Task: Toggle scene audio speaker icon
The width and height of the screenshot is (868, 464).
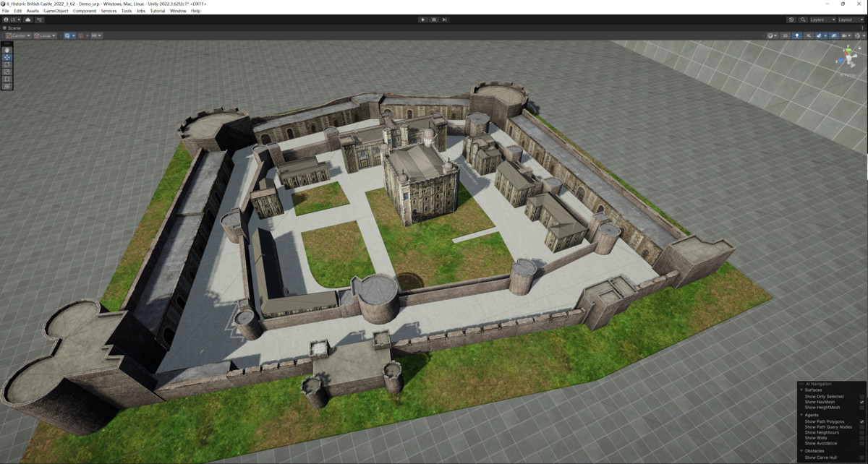Action: tap(809, 35)
